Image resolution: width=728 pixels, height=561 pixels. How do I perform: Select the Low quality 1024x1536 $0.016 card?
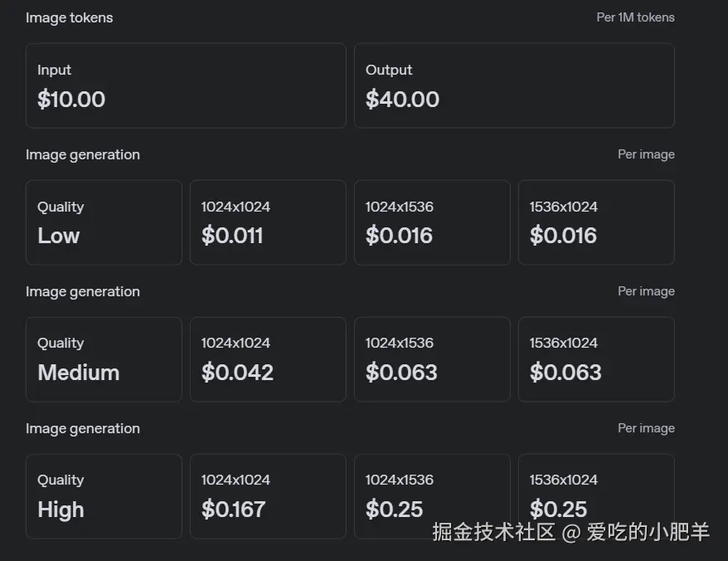(x=432, y=222)
